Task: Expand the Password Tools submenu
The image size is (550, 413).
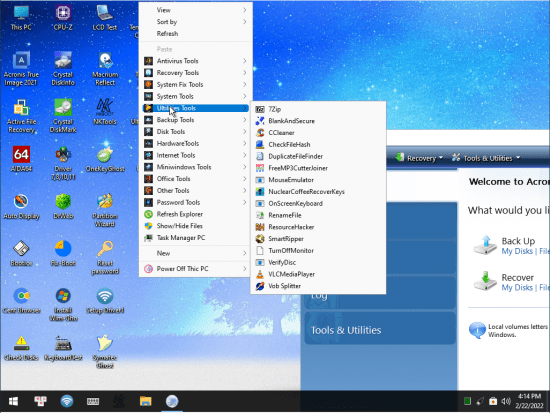Action: 195,202
